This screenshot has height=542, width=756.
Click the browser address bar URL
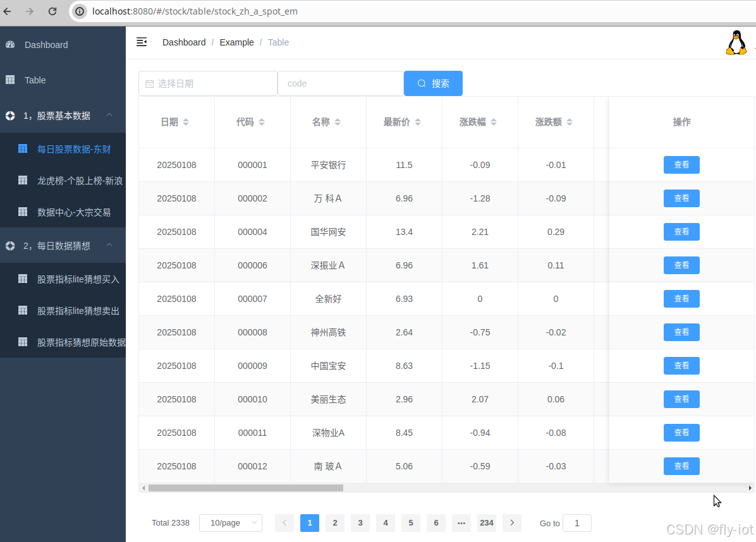point(195,11)
